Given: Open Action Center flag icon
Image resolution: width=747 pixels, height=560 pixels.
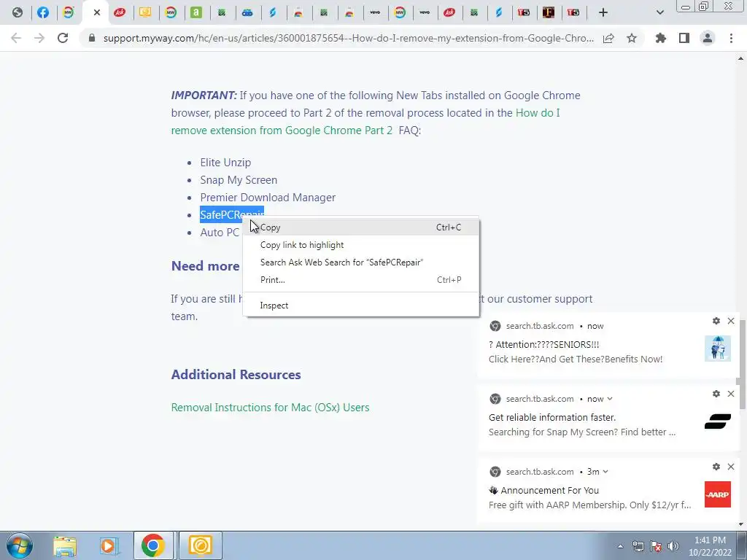Looking at the screenshot, I should (x=656, y=546).
